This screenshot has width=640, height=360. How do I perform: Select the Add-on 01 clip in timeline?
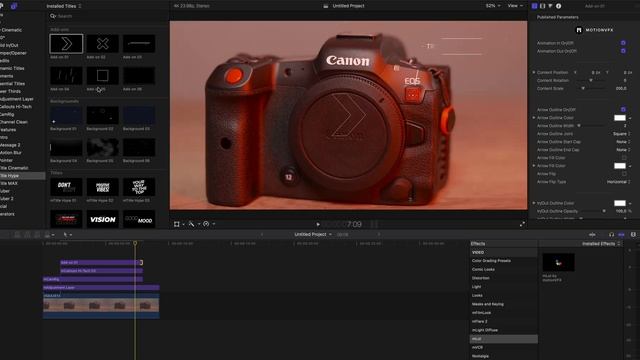pos(101,262)
